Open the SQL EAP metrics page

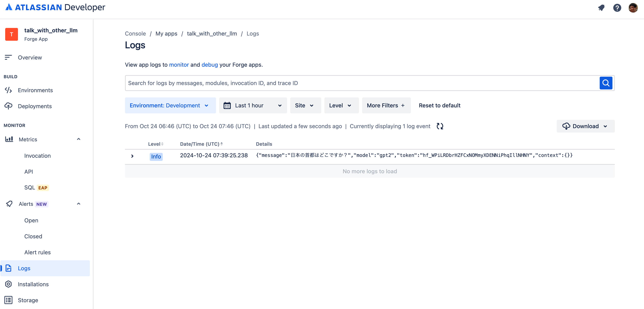(x=37, y=188)
